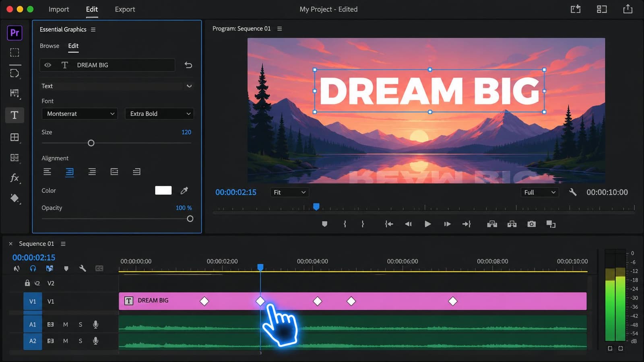644x362 pixels.
Task: Step forward one frame
Action: pyautogui.click(x=447, y=224)
